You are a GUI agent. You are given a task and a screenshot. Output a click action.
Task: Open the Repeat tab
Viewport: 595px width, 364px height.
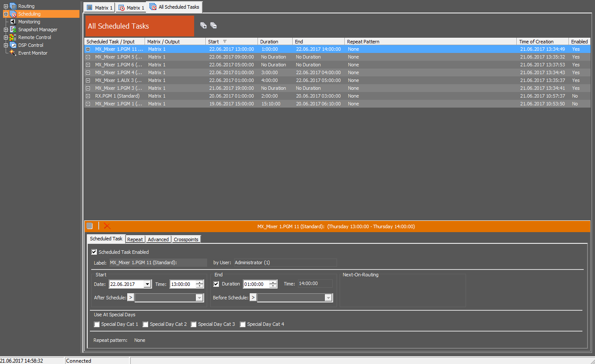(x=135, y=239)
